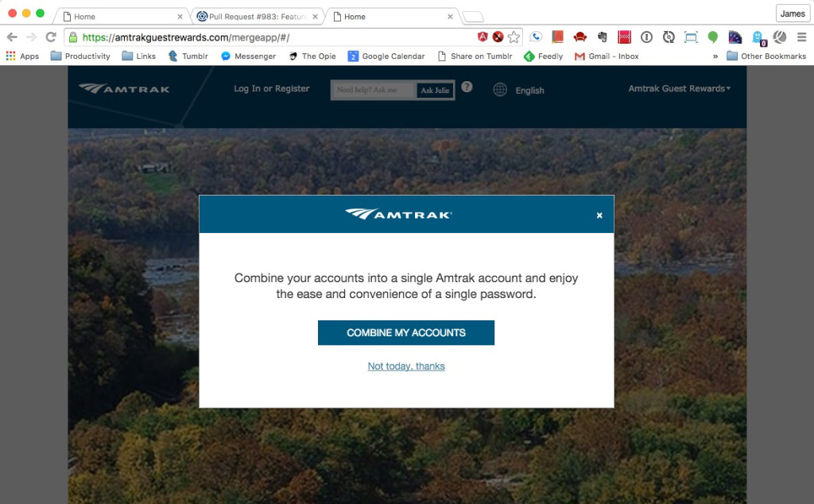814x504 pixels.
Task: Open the Gmail - Inbox bookmark
Action: [x=607, y=56]
